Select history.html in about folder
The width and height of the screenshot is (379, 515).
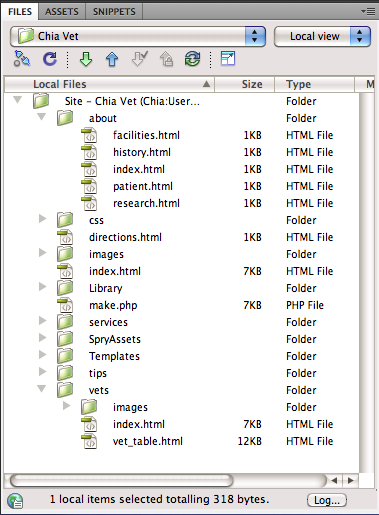[x=142, y=152]
